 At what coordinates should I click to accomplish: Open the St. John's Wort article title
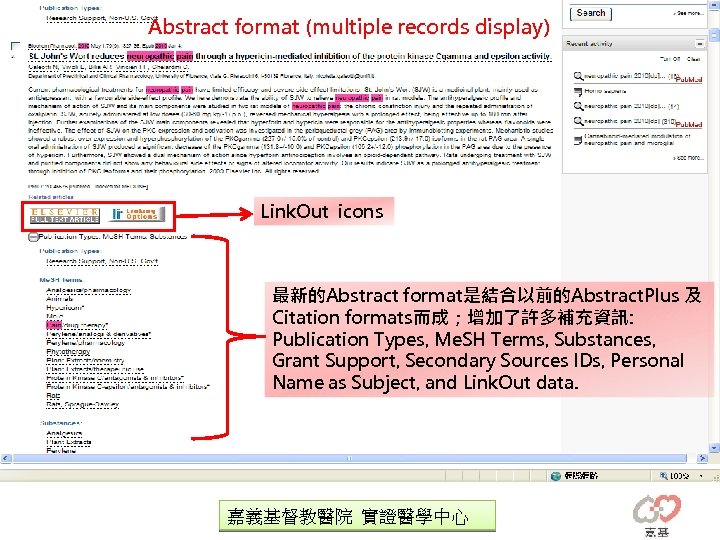point(290,56)
